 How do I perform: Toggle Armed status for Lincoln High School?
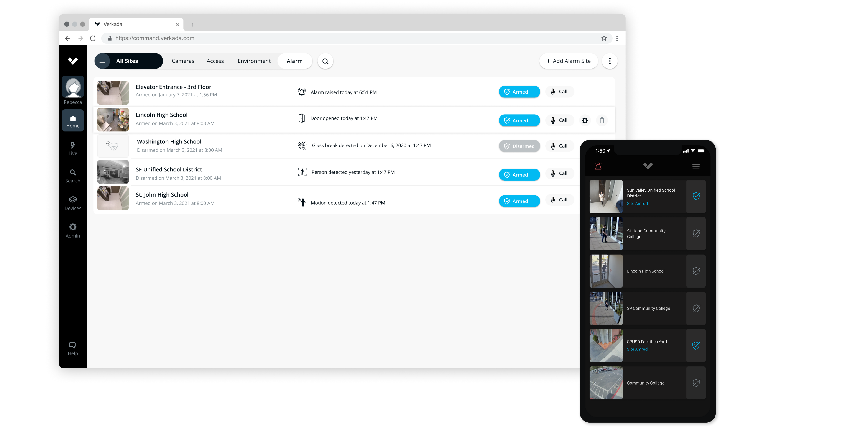(x=519, y=120)
